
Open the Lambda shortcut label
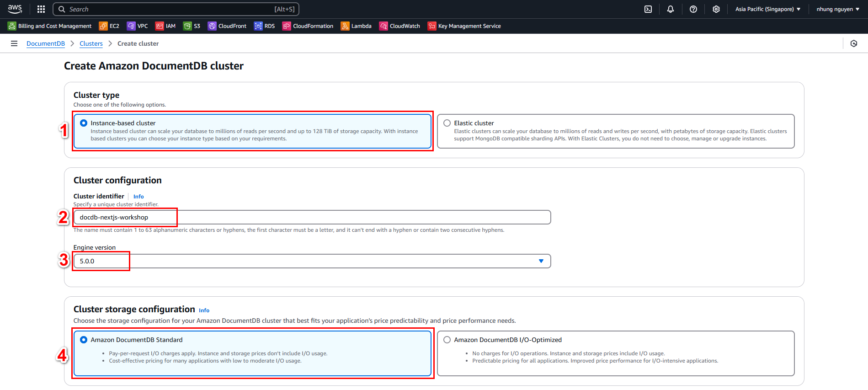[361, 26]
